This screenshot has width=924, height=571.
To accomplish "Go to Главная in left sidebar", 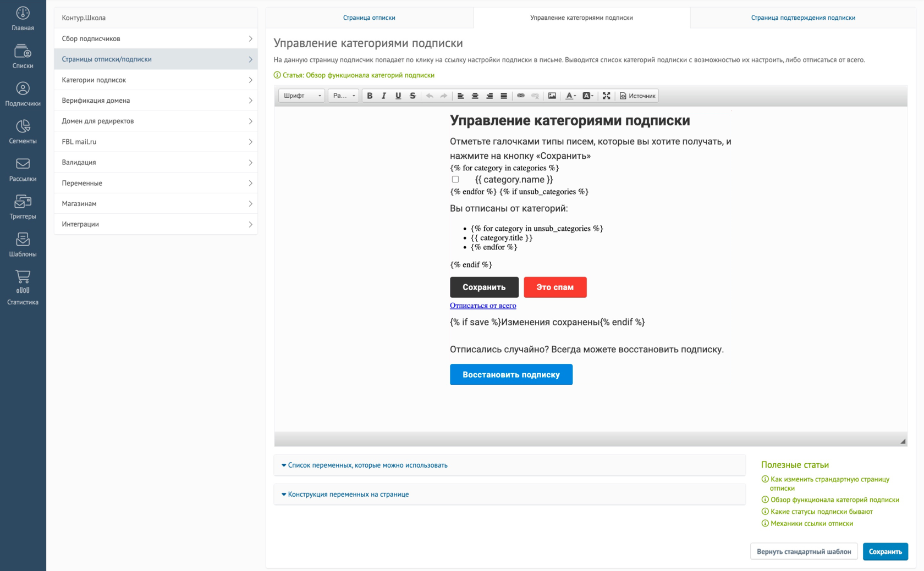I will (x=23, y=19).
